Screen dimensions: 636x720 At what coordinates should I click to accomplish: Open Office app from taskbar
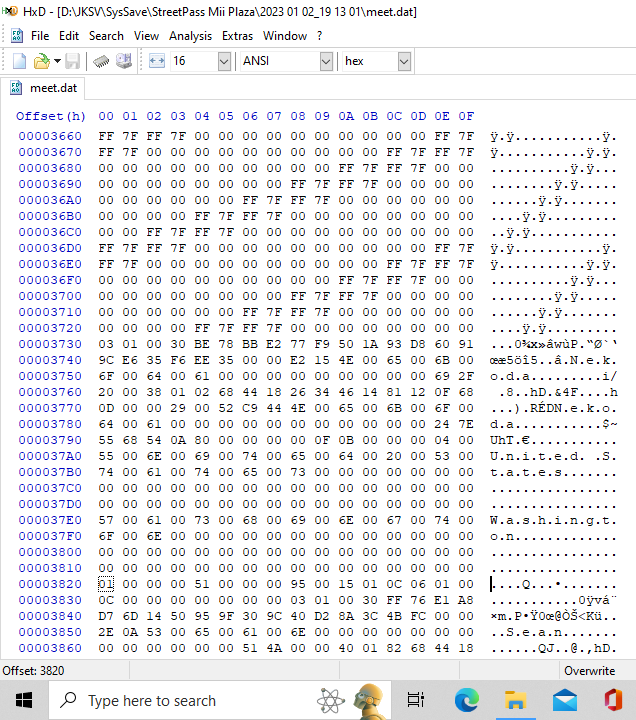[613, 700]
